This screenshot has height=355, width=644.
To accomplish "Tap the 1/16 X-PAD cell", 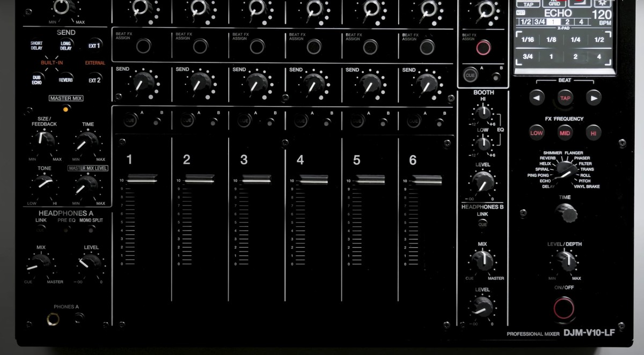I will click(x=528, y=40).
